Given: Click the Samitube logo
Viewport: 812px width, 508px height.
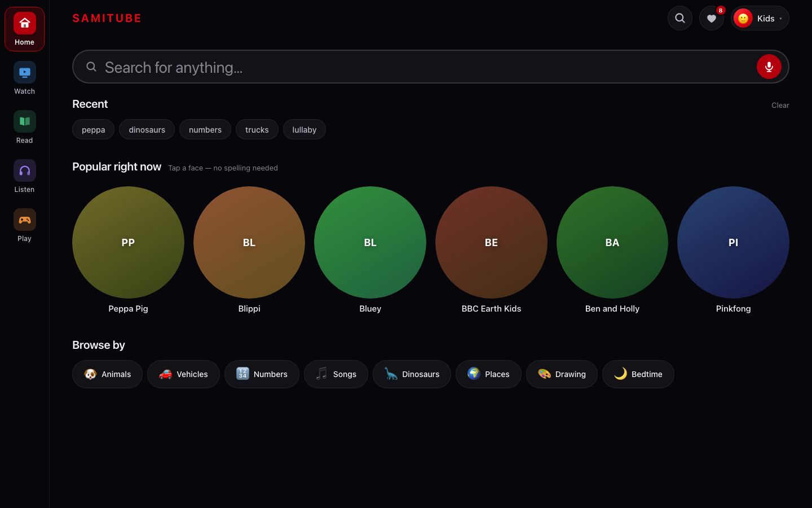Looking at the screenshot, I should [107, 18].
